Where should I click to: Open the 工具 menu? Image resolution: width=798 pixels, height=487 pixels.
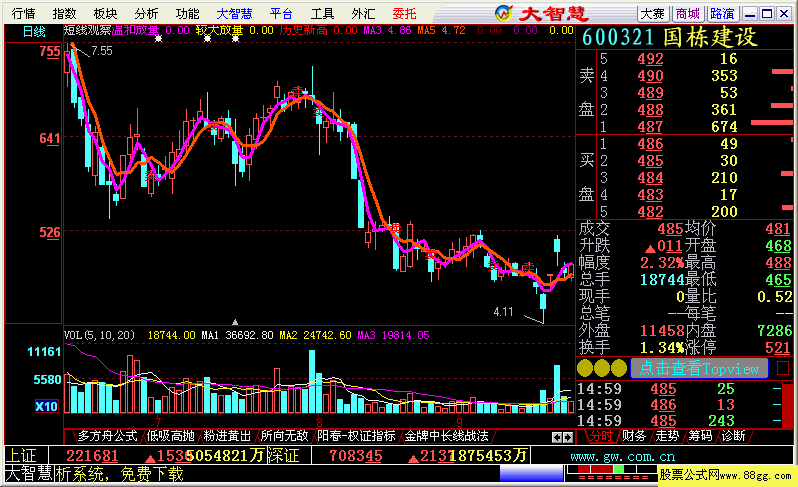[x=322, y=13]
